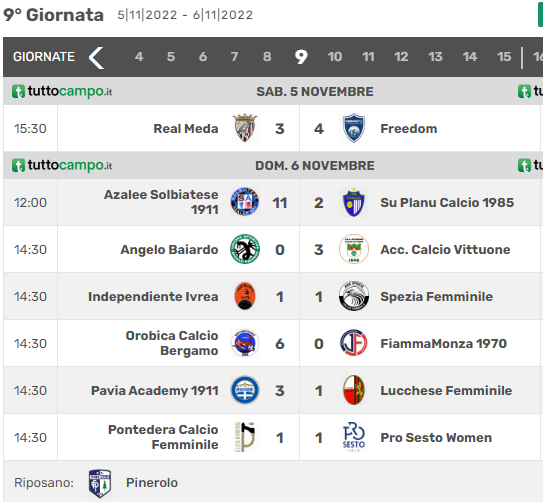Switch to giornata 10 tab
The width and height of the screenshot is (543, 502).
[335, 57]
